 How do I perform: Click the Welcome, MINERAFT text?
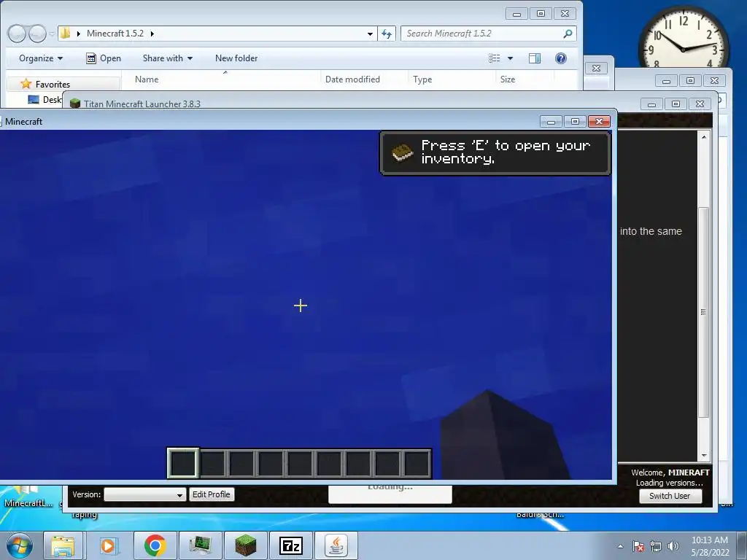click(670, 472)
